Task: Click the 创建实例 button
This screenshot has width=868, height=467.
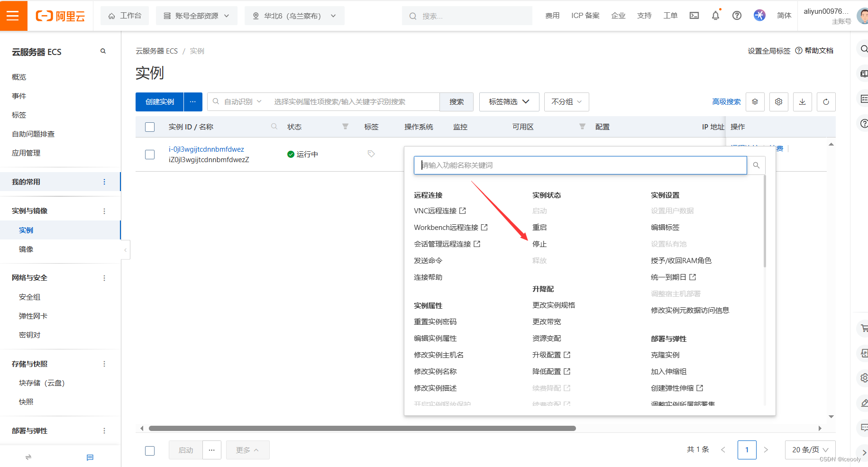Action: pyautogui.click(x=160, y=102)
